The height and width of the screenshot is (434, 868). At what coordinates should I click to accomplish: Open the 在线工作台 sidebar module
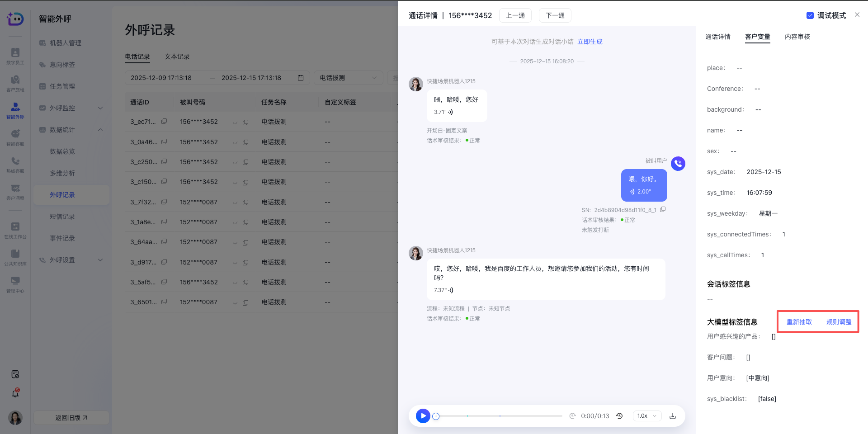pyautogui.click(x=15, y=230)
